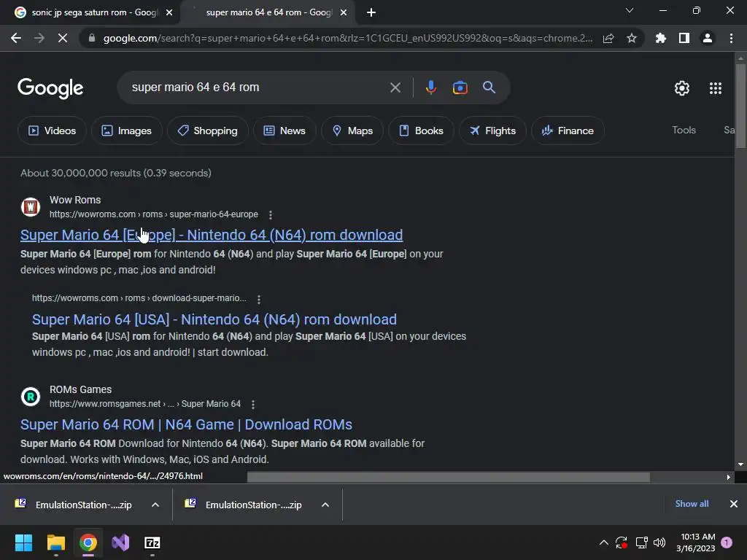Screen dimensions: 747x560
Task: Open options for wowroms USA sub-result
Action: coord(259,299)
